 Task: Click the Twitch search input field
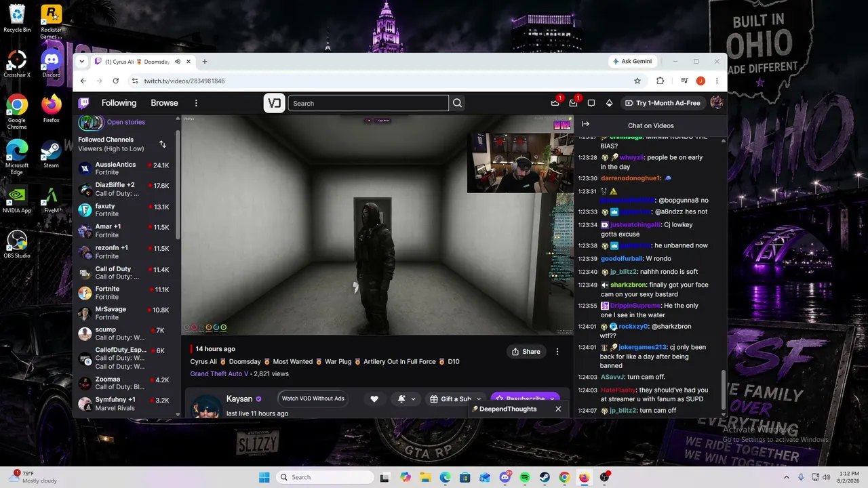368,103
